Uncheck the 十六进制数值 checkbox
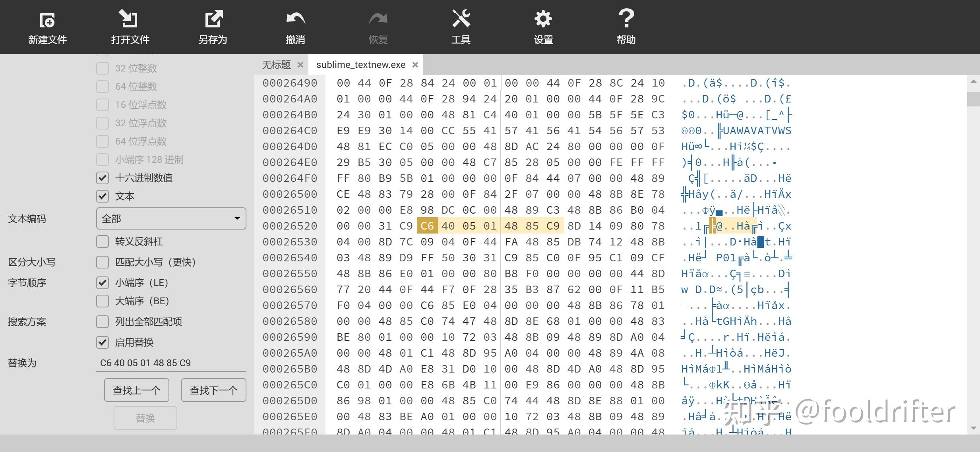The height and width of the screenshot is (452, 980). [x=103, y=178]
